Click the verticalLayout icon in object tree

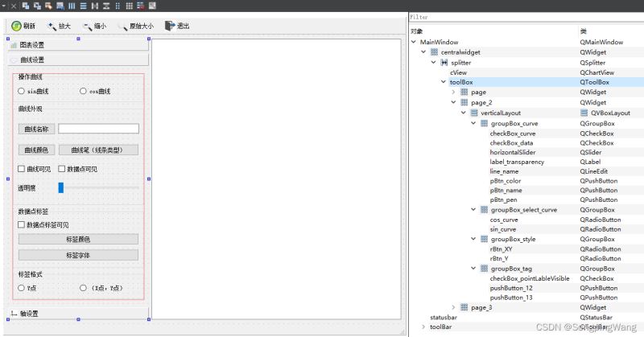(474, 113)
